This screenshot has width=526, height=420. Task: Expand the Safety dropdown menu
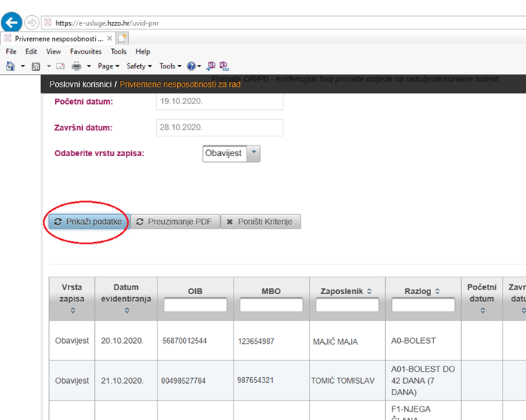pos(139,66)
